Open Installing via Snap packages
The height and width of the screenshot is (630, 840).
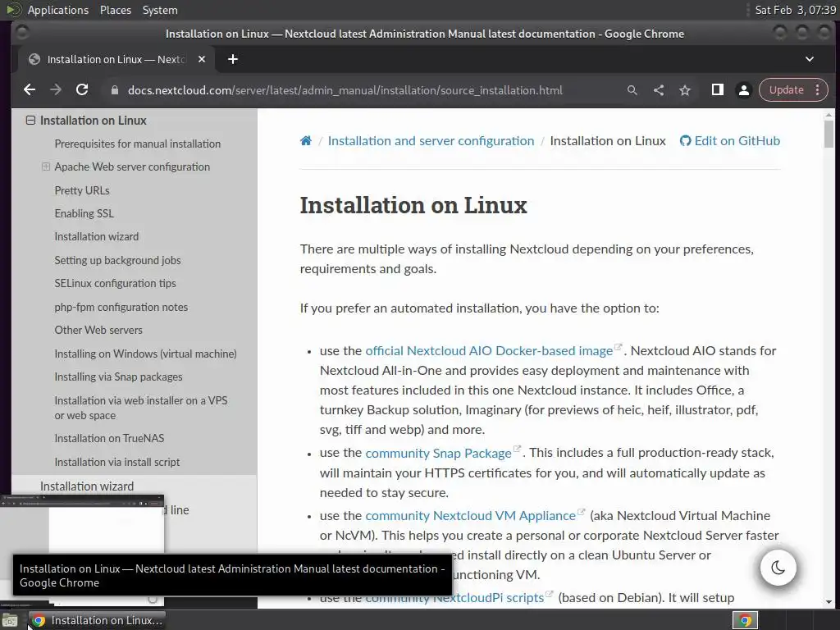(x=118, y=377)
